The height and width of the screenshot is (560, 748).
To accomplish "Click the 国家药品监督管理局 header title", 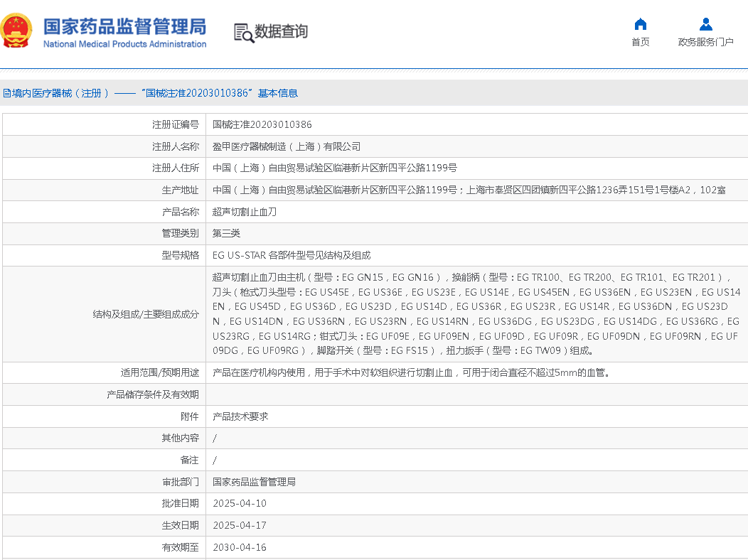I will 124,26.
